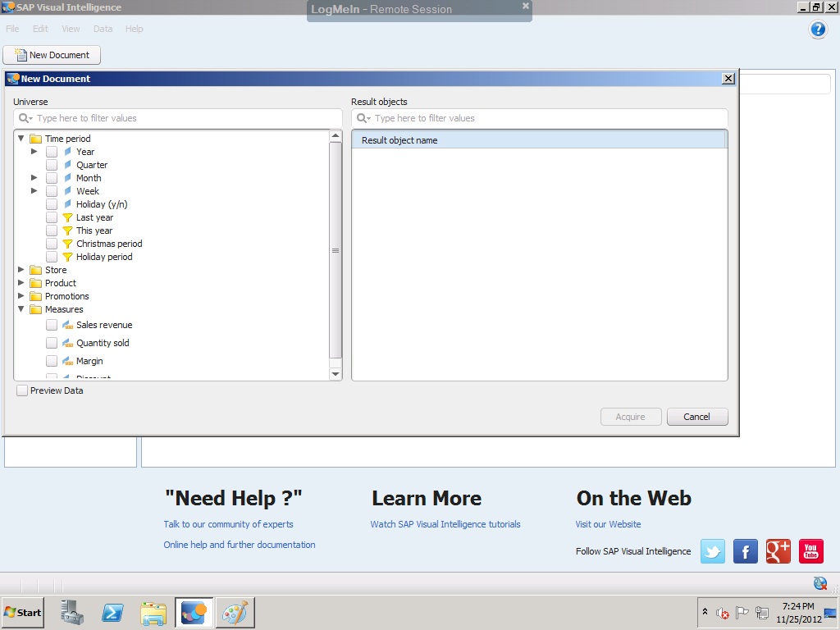Viewport: 840px width, 630px height.
Task: Click the Product folder icon
Action: coord(36,283)
